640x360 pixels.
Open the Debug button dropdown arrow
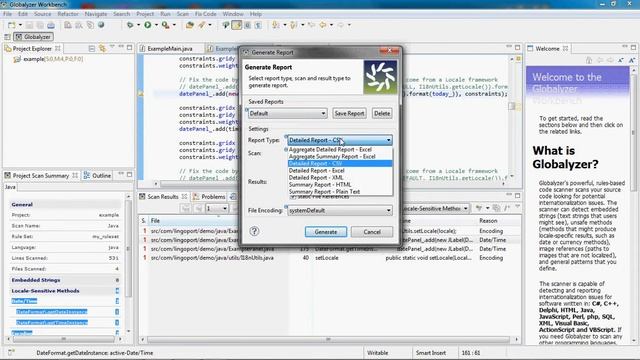tap(138, 25)
